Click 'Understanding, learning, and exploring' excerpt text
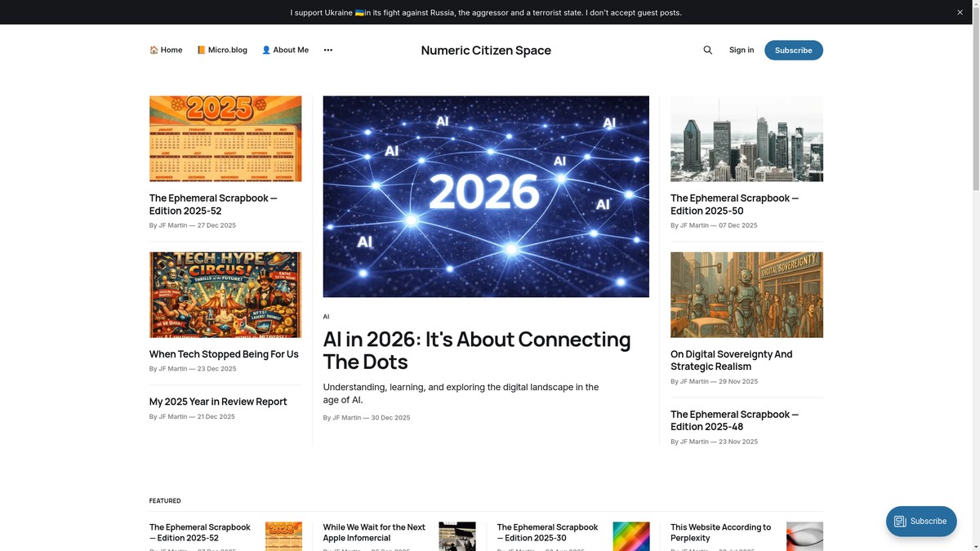Viewport: 980px width, 551px height. tap(461, 393)
